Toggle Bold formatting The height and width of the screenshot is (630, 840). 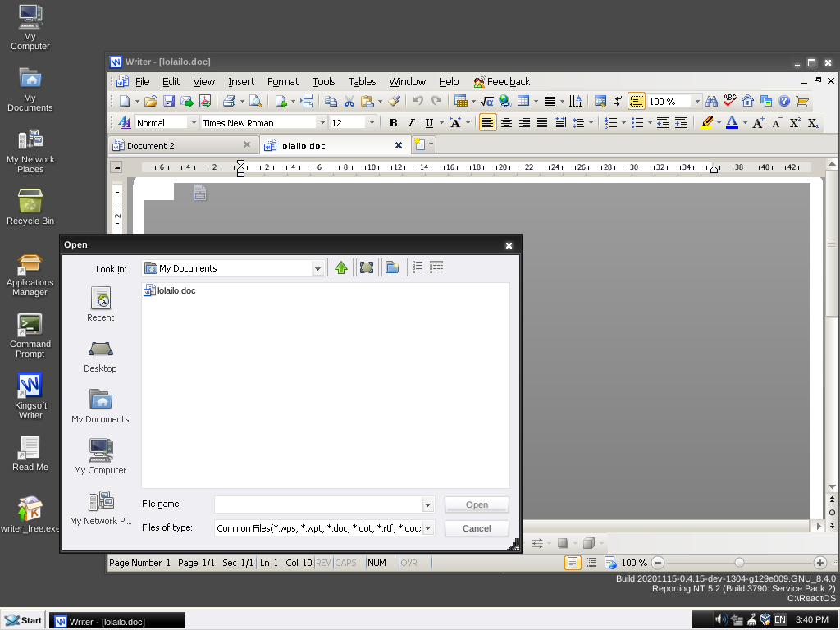pyautogui.click(x=393, y=123)
